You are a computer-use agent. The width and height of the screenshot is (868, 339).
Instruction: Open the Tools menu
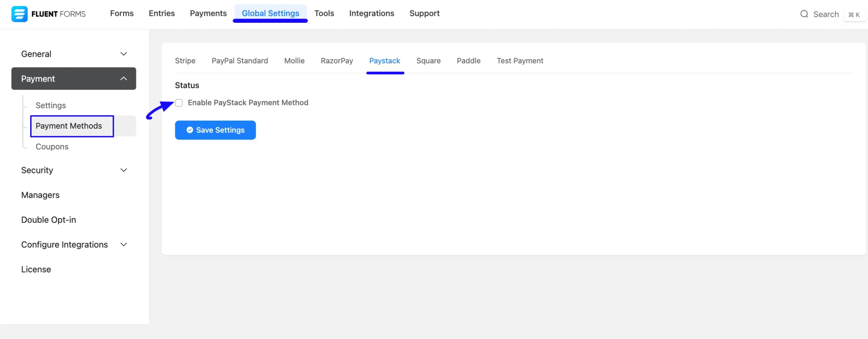(x=324, y=13)
